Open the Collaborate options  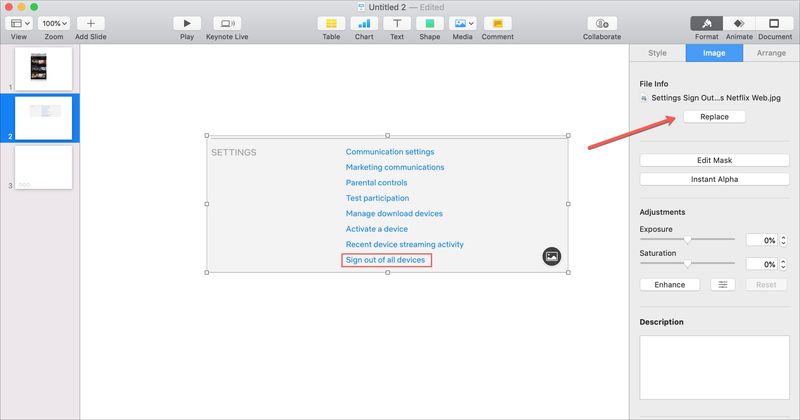(x=602, y=23)
